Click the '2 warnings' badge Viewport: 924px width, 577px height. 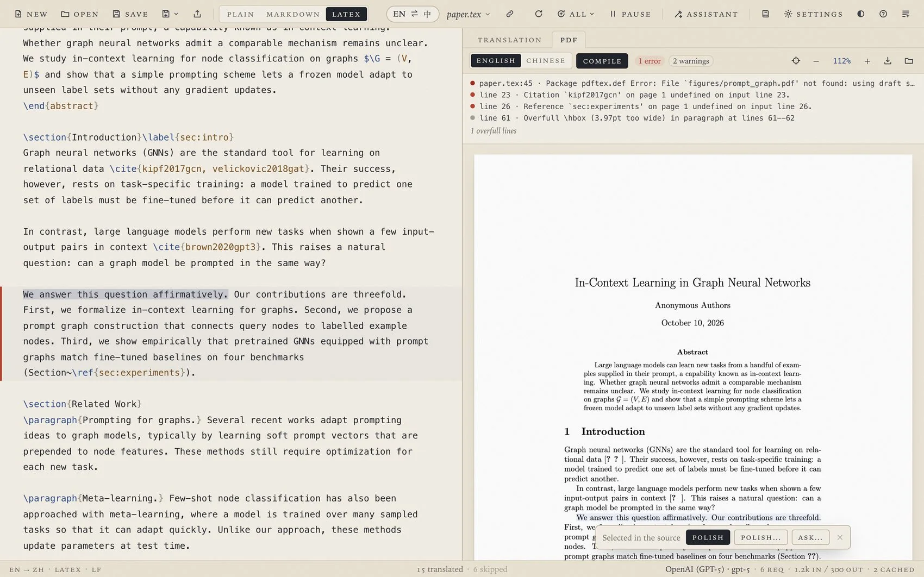pos(691,61)
